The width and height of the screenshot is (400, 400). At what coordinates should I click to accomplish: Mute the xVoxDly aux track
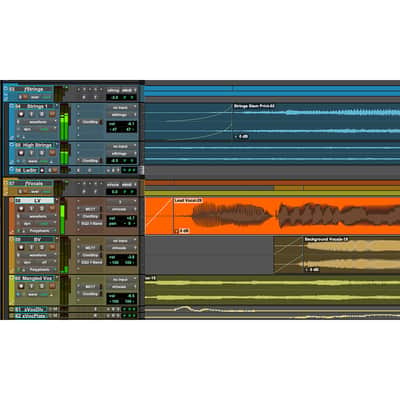pos(55,309)
